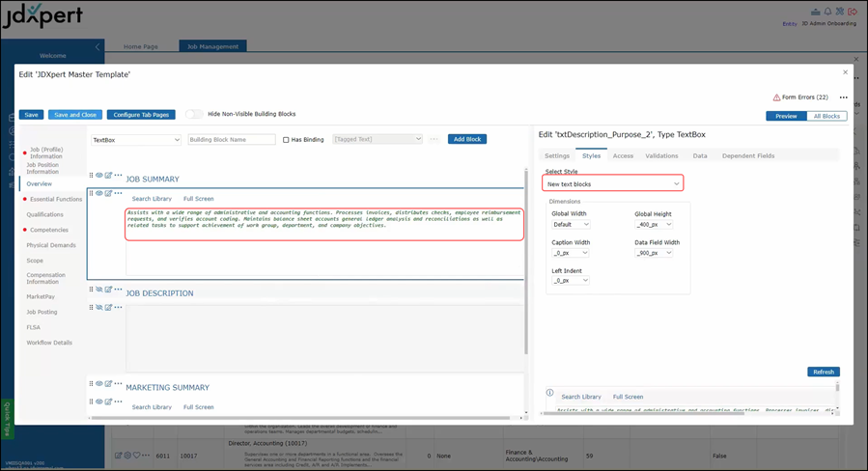
Task: Open the Dependent Fields tab
Action: (747, 155)
